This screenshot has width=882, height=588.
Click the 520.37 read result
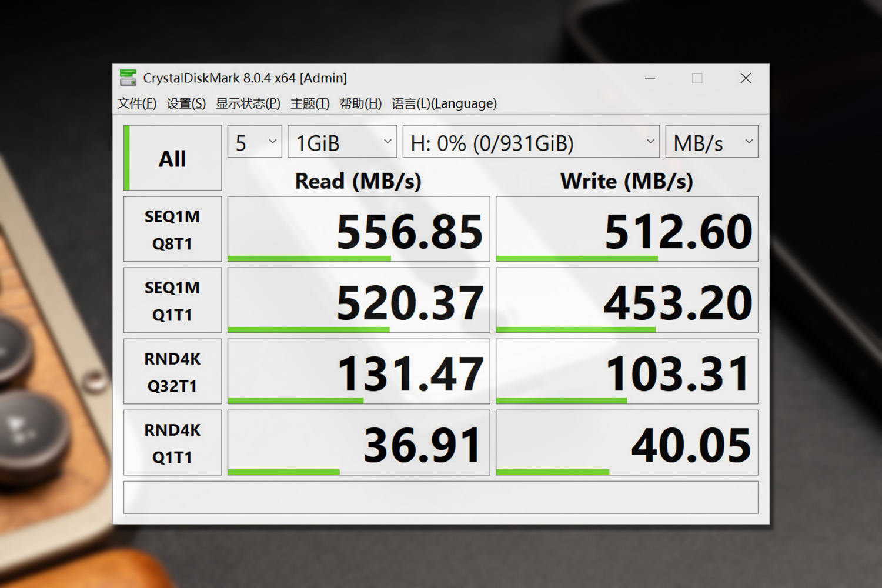tap(359, 300)
